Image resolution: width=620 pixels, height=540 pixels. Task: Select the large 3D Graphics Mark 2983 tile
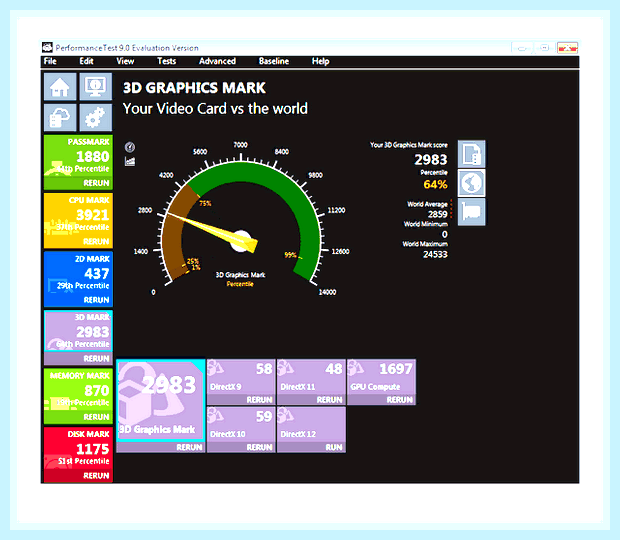tap(161, 400)
